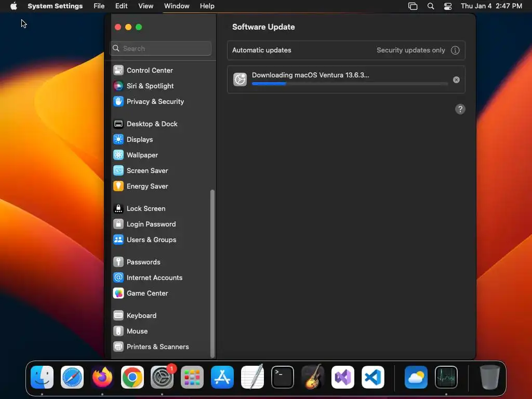Select Login Password padlock icon
532x399 pixels.
118,224
